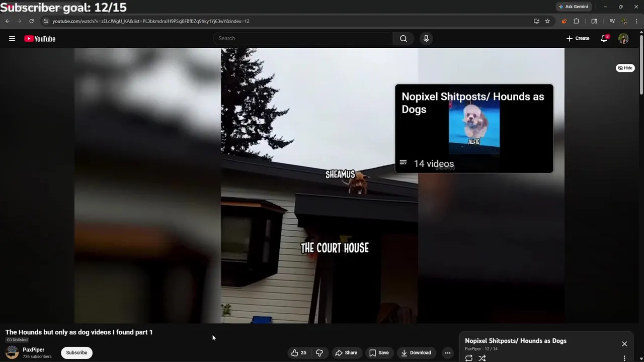644x362 pixels.
Task: Click the Unlisted label under title
Action: (17, 340)
